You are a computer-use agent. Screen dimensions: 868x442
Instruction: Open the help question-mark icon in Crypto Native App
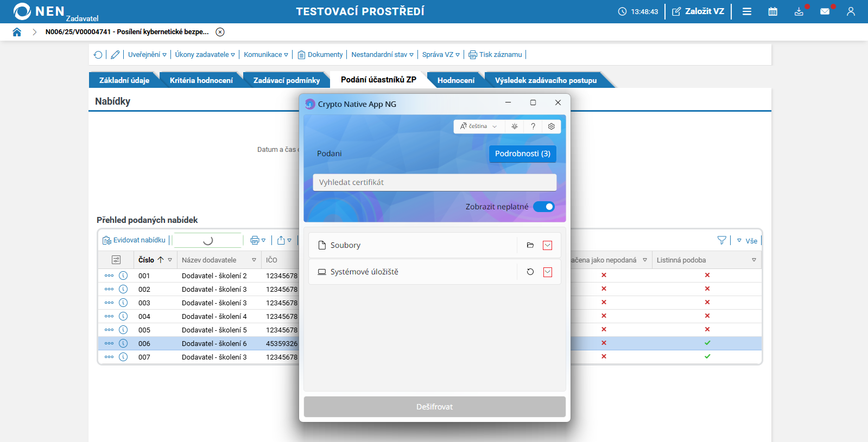tap(533, 126)
